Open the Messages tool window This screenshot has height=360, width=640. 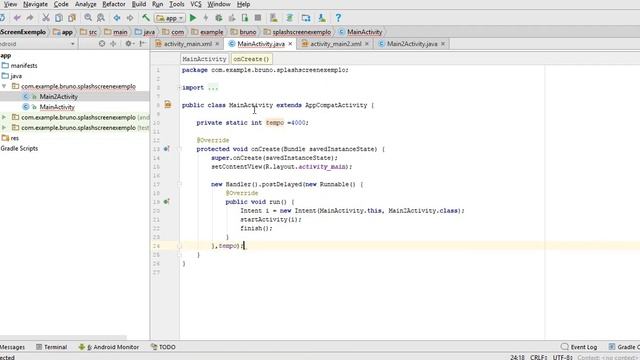tap(12, 347)
